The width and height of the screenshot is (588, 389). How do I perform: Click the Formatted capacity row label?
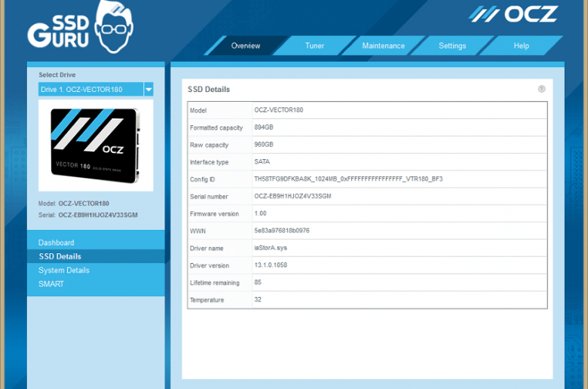[x=216, y=127]
